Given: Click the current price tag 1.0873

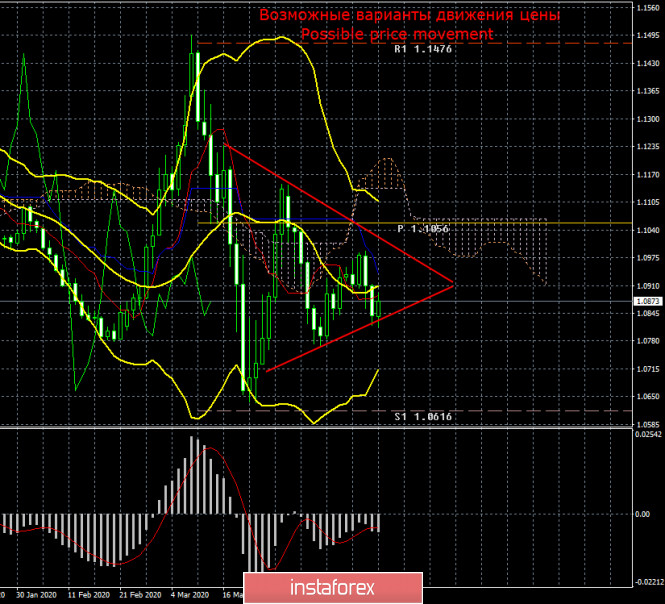Looking at the screenshot, I should [647, 300].
